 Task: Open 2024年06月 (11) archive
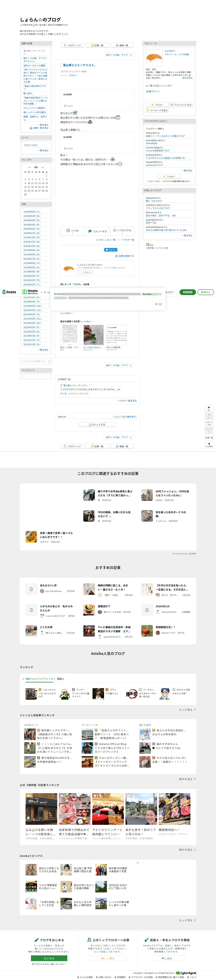coord(32,212)
